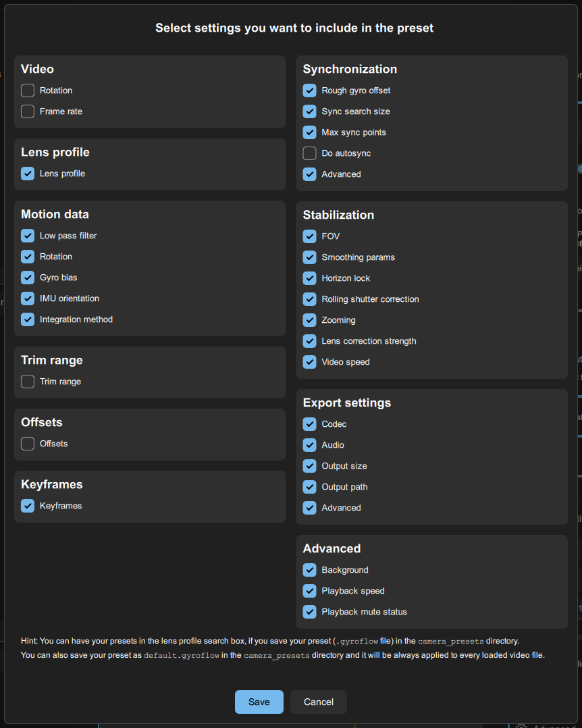Uncheck the Integration method option

coord(28,319)
